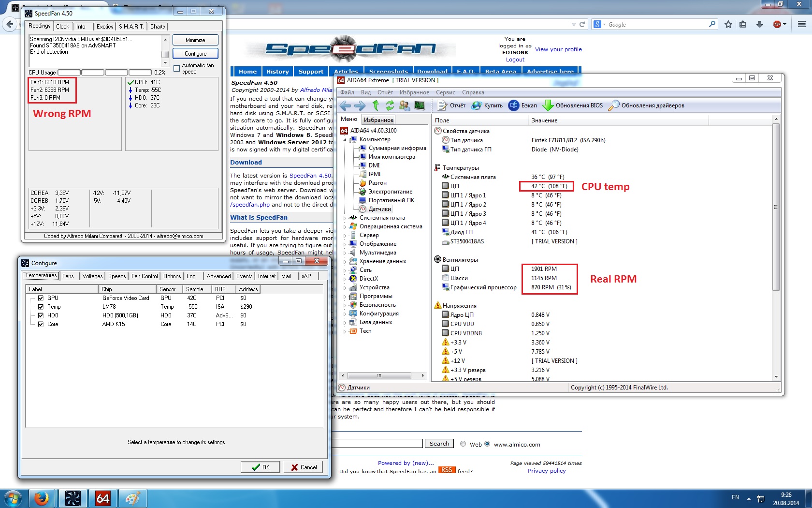Click the AIDA64 back arrow icon

click(345, 105)
